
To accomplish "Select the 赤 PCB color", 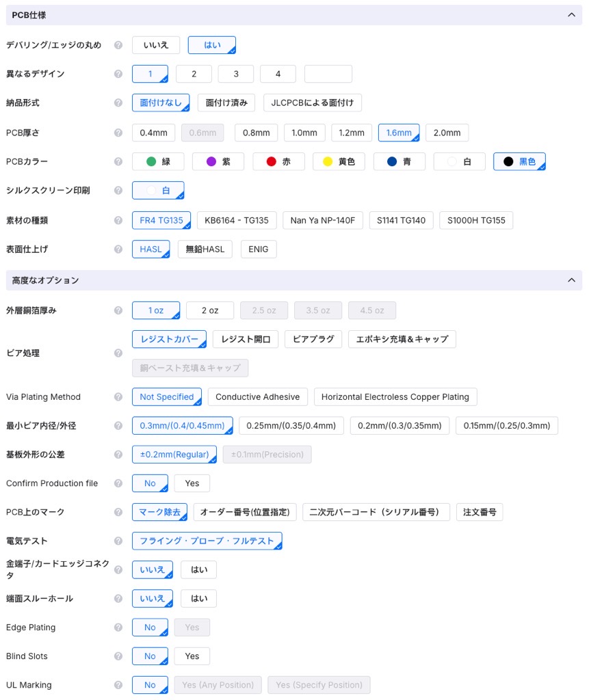I will [278, 162].
